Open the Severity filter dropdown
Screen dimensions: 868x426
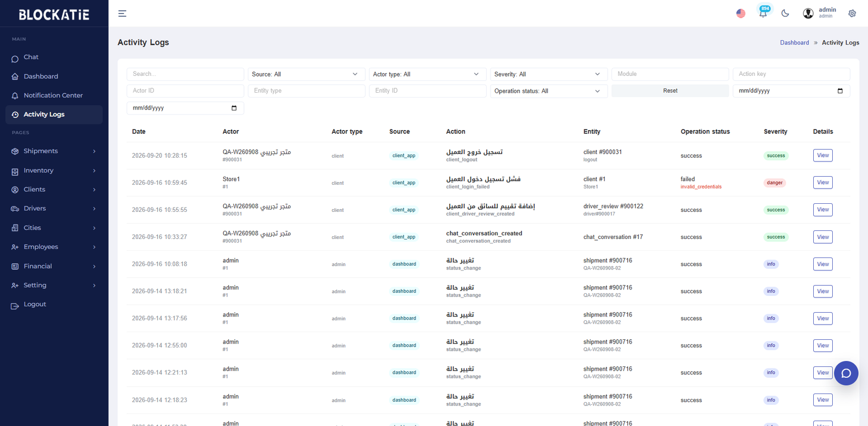[x=549, y=74]
